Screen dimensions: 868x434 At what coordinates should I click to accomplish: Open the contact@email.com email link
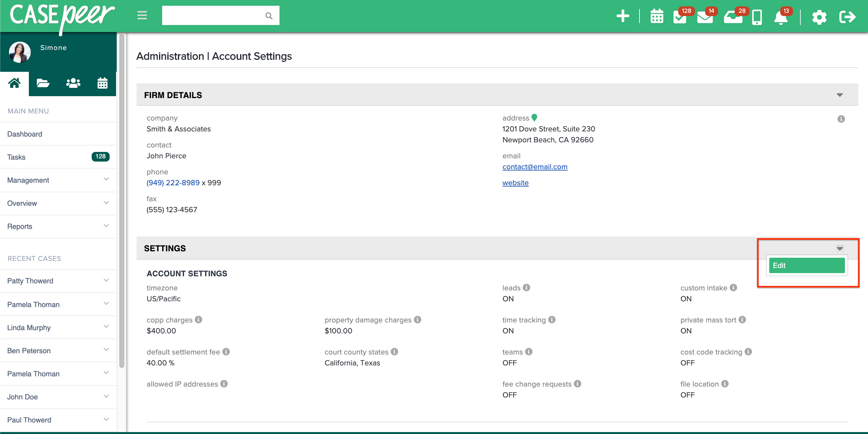tap(535, 166)
